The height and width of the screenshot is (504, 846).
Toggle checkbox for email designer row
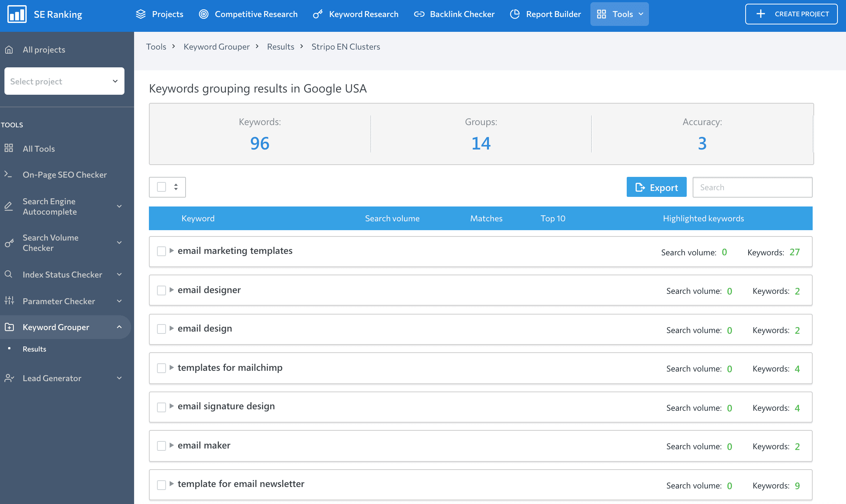161,290
